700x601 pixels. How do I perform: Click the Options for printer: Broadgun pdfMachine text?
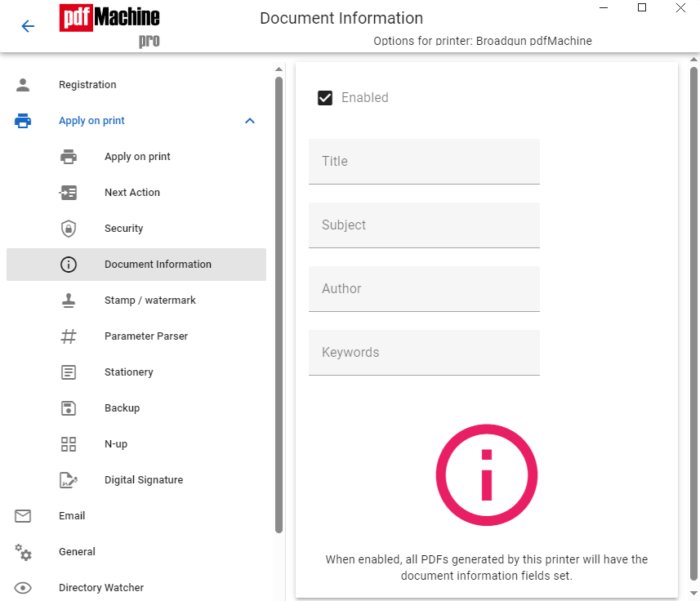click(x=483, y=41)
